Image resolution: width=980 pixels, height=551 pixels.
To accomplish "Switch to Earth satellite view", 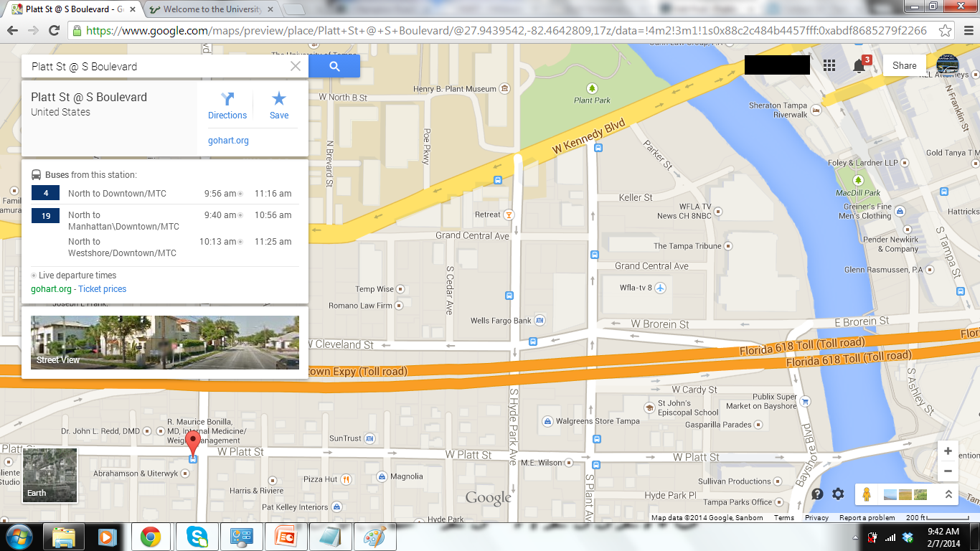I will point(50,476).
